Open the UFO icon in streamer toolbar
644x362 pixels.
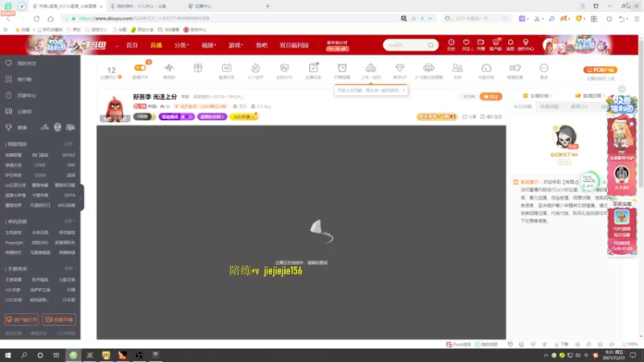coord(428,68)
